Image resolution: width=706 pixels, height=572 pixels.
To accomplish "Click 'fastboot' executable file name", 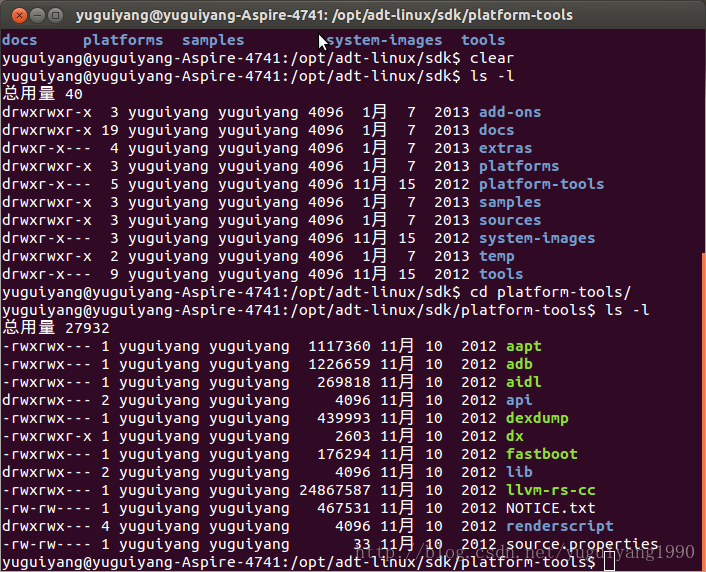I will coord(541,454).
